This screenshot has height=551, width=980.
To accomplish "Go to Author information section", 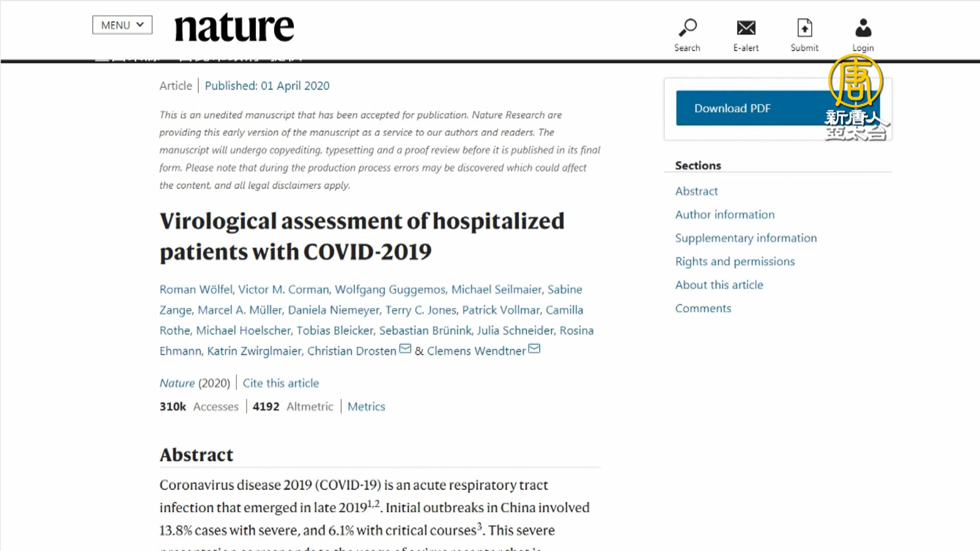I will (x=725, y=215).
